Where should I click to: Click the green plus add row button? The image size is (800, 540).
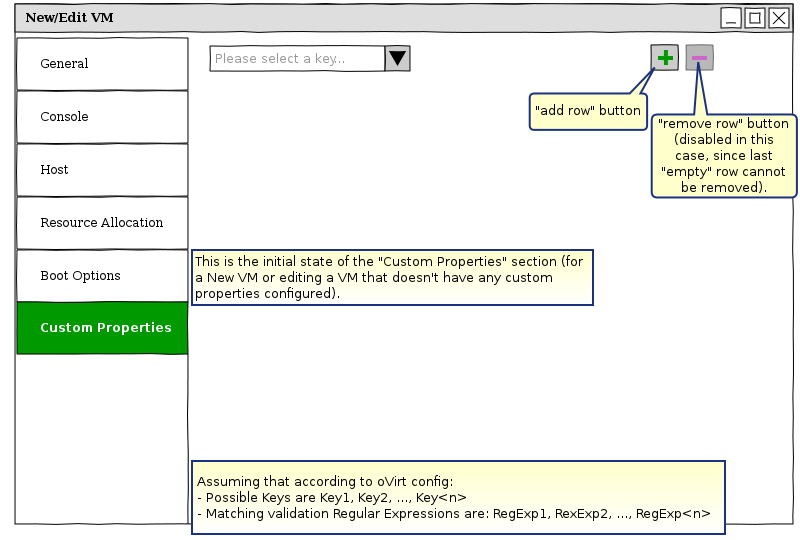click(x=665, y=58)
